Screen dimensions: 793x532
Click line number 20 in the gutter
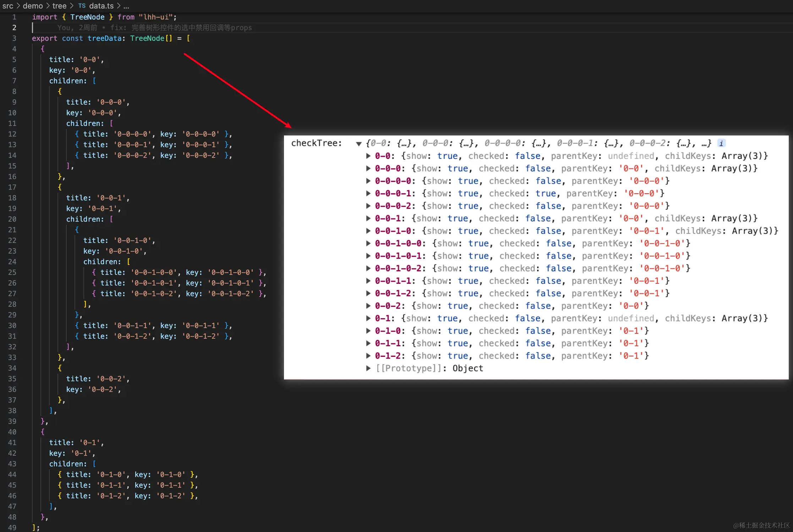(12, 219)
